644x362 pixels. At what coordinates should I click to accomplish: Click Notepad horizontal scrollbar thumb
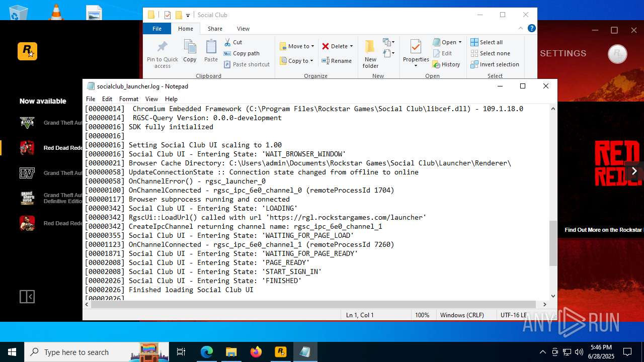(312, 304)
